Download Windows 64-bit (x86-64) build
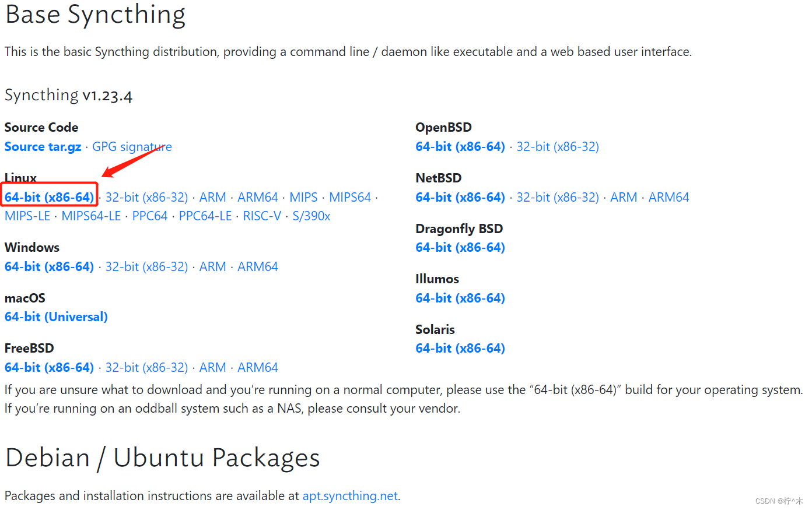The image size is (812, 510). coord(49,267)
